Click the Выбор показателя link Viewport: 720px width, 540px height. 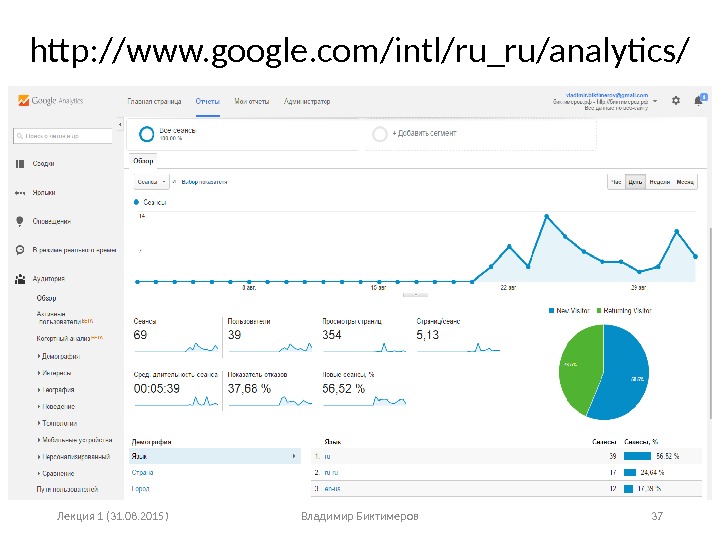pos(204,182)
